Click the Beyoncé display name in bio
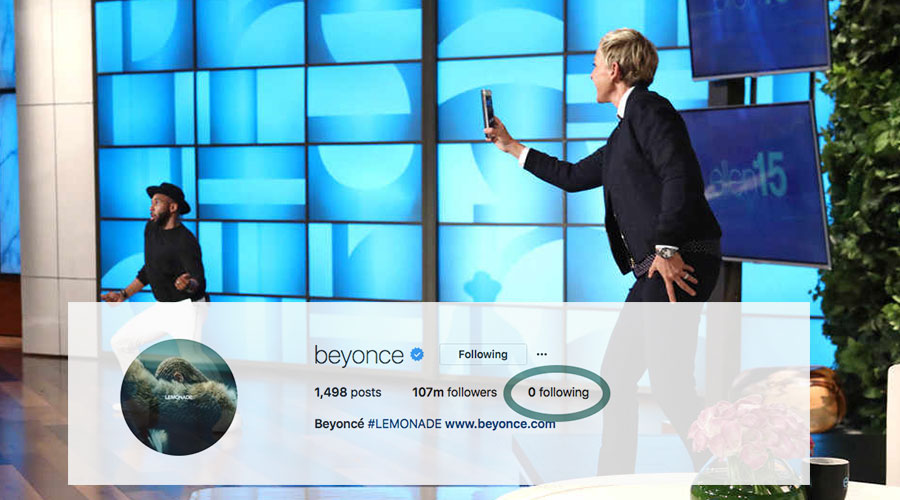 pyautogui.click(x=339, y=424)
